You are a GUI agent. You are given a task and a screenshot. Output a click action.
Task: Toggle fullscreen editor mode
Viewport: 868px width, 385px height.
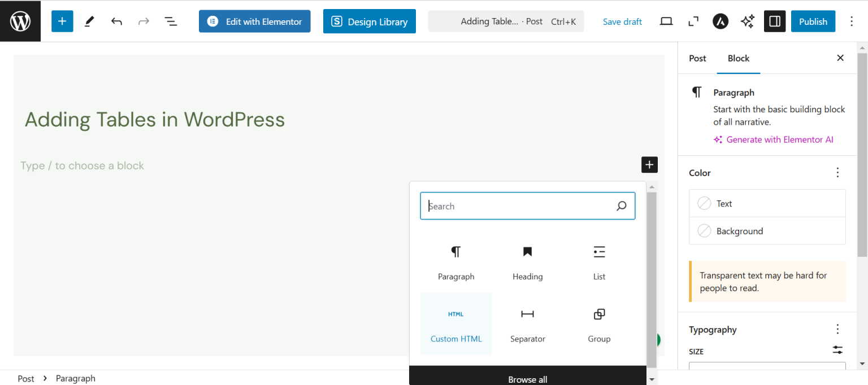[x=693, y=21]
